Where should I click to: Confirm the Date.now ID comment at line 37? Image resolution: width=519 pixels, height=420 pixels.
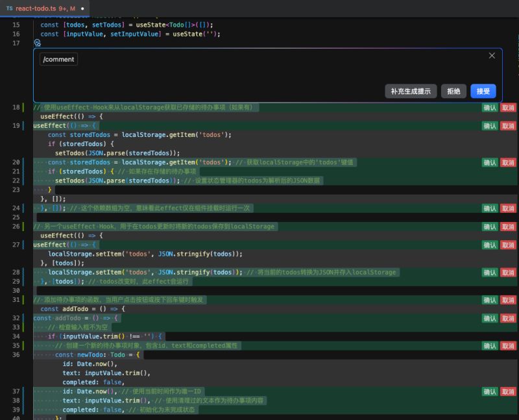[x=490, y=391]
